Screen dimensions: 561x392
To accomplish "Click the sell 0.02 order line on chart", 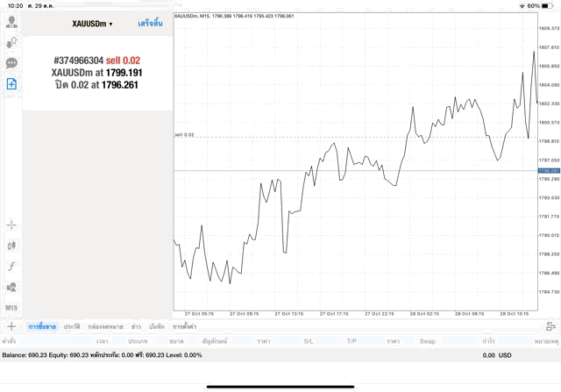I will click(351, 137).
